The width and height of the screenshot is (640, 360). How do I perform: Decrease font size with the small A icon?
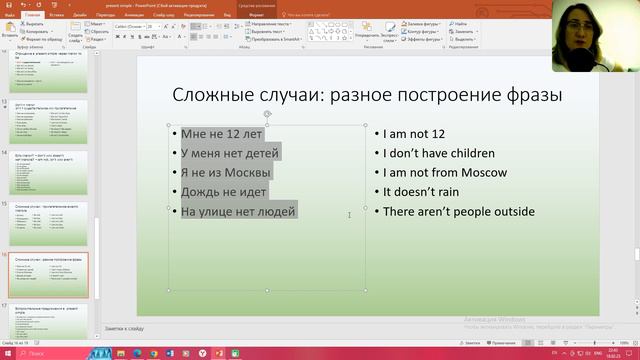pyautogui.click(x=173, y=27)
